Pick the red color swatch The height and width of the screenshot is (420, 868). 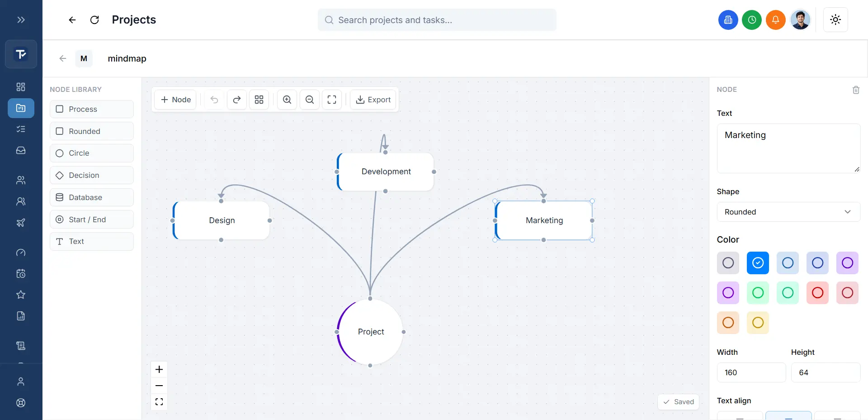tap(817, 293)
